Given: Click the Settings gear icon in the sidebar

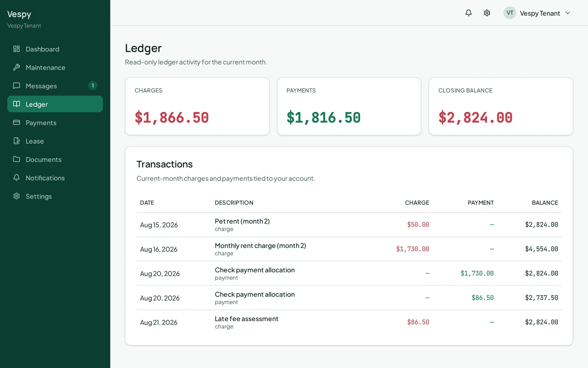Looking at the screenshot, I should [17, 196].
